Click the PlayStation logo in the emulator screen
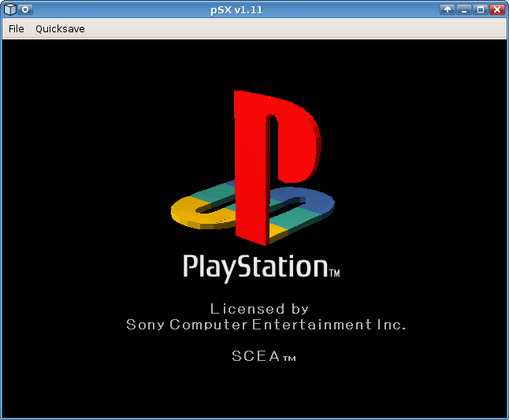Screen dimensions: 509x420 pos(253,168)
